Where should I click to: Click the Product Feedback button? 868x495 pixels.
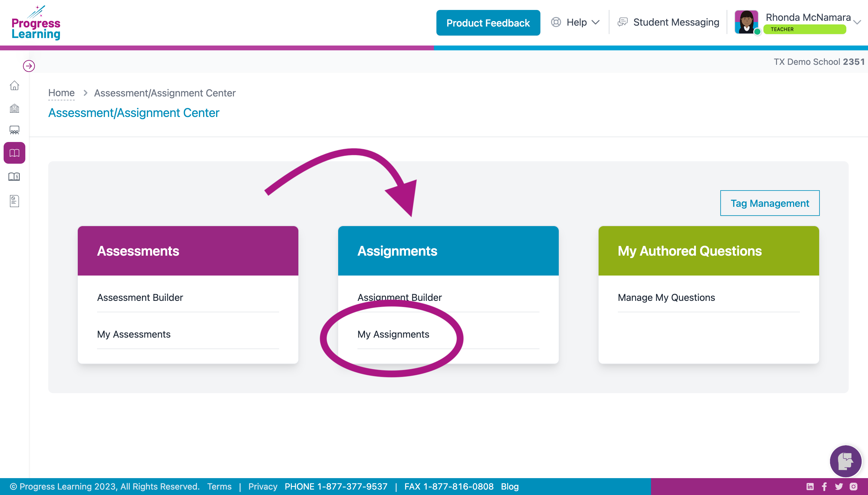[x=488, y=23]
